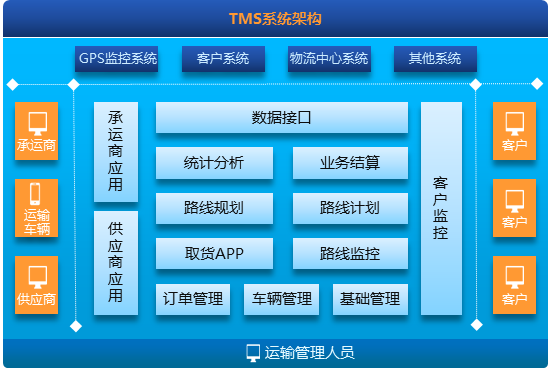
Task: Select the 统计分析 module
Action: [x=214, y=163]
